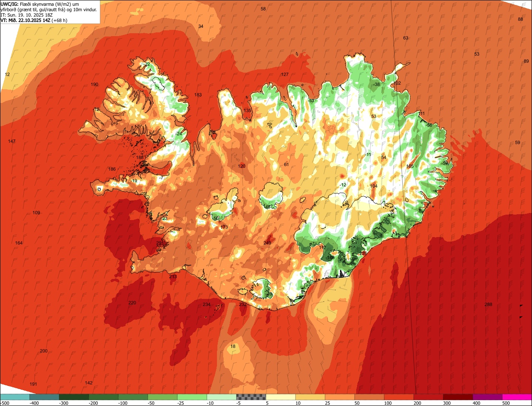The height and width of the screenshot is (406, 532).
Task: Click the legend swatch between 50 and 100
Action: click(369, 397)
